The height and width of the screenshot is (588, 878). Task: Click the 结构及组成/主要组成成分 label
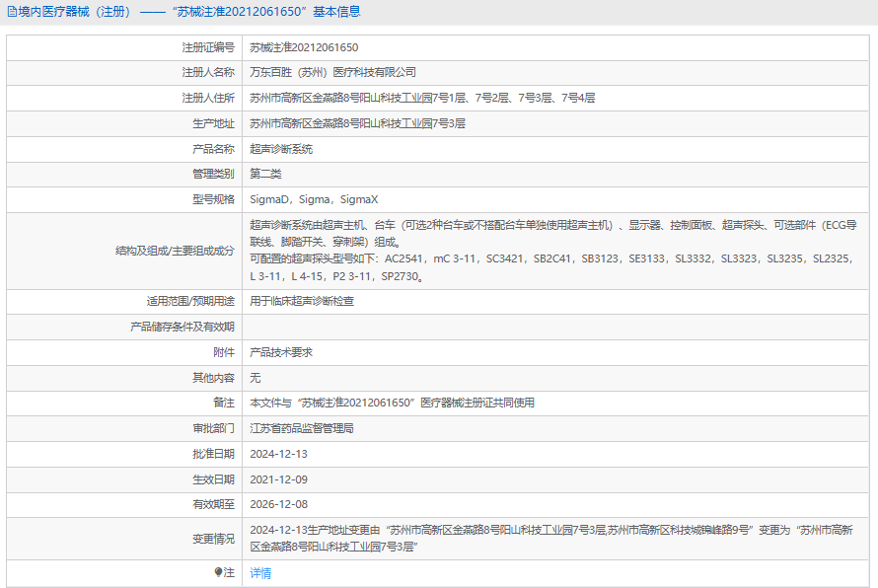[x=175, y=251]
